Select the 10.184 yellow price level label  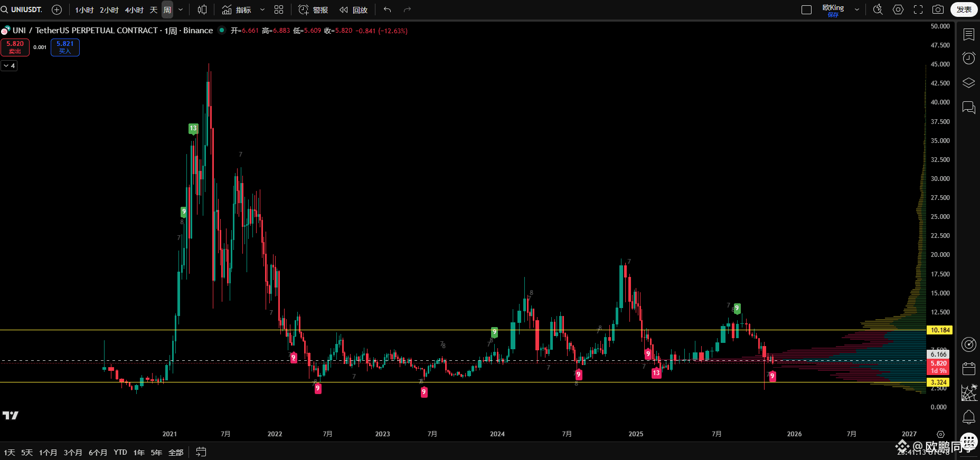(940, 330)
